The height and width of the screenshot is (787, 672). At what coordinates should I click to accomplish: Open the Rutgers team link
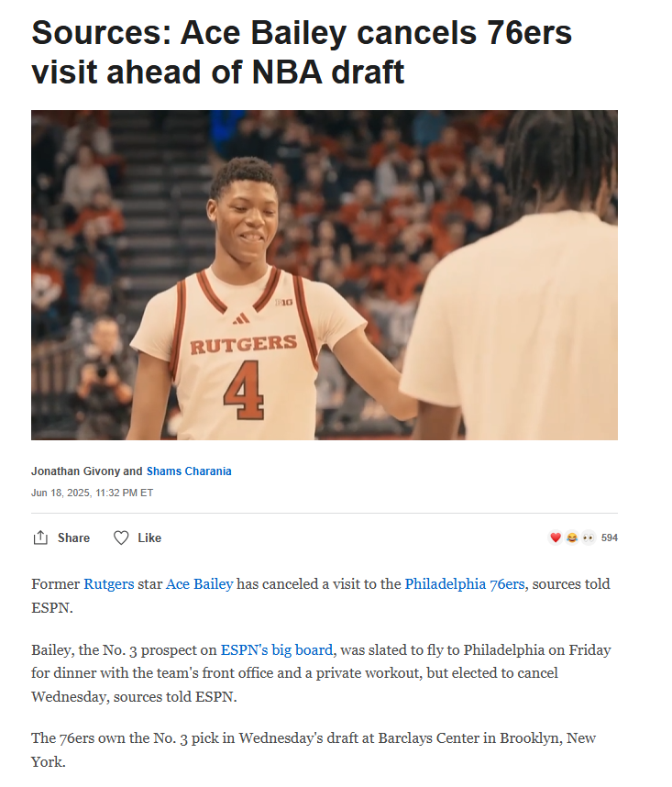109,583
